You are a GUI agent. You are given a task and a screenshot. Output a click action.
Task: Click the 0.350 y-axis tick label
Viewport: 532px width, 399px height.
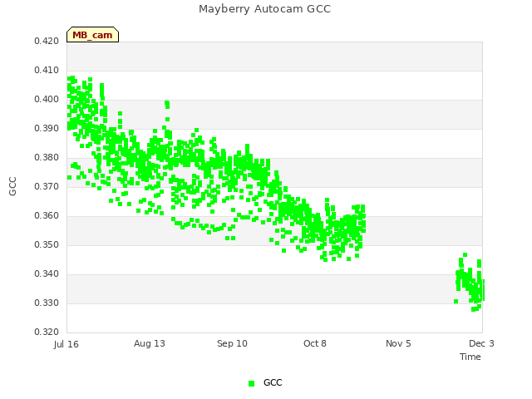47,245
